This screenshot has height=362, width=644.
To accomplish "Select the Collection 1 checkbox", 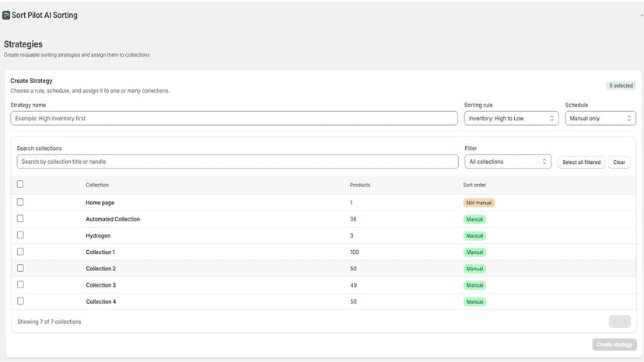I will coord(20,252).
